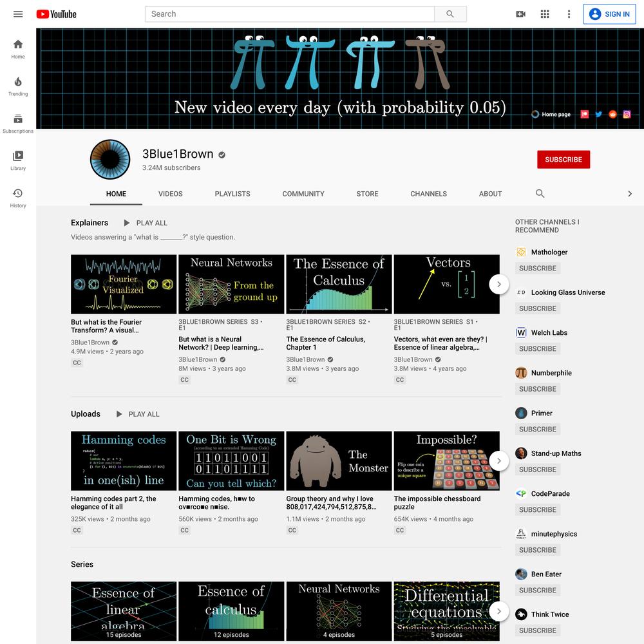This screenshot has height=644, width=644.
Task: Open the Uploads section heading
Action: (x=86, y=414)
